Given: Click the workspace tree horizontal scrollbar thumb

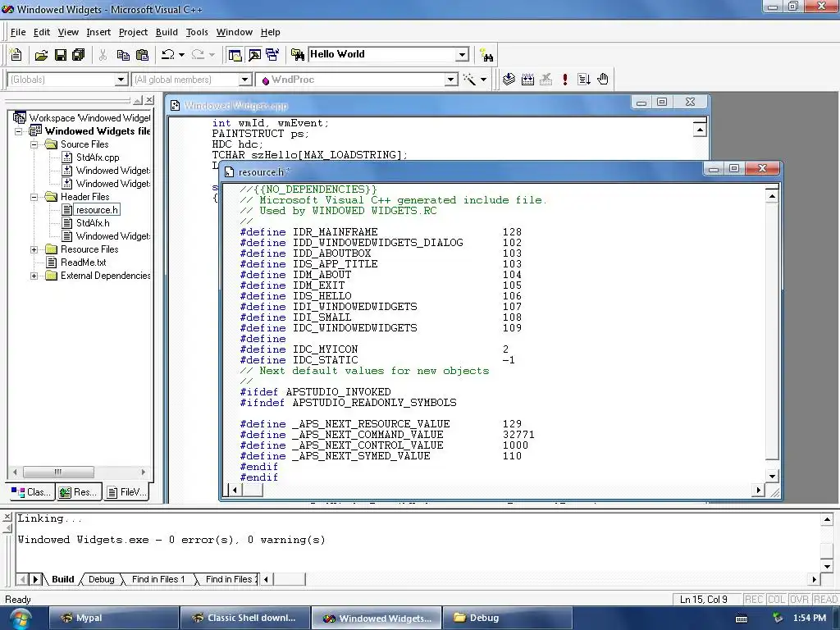Looking at the screenshot, I should [x=58, y=472].
